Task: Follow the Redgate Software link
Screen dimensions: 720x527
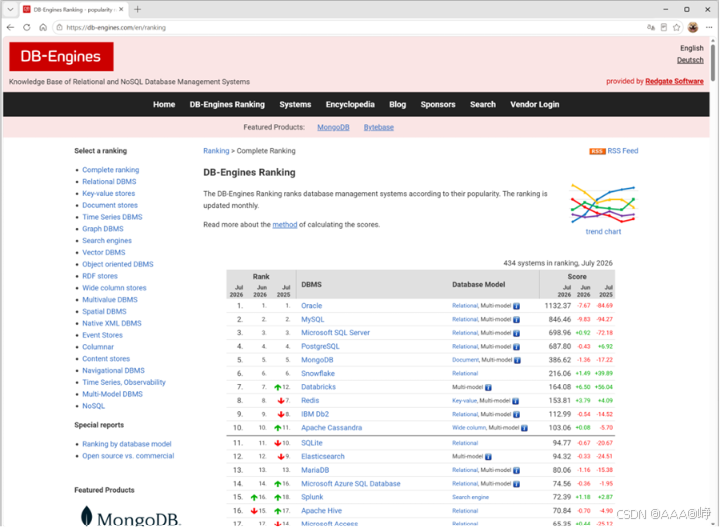Action: [675, 81]
